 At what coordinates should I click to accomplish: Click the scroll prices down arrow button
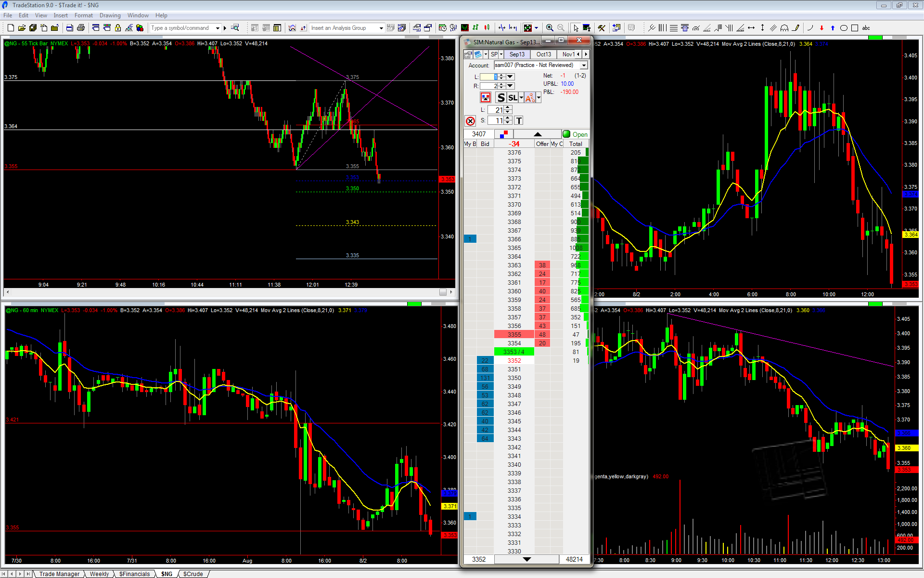pyautogui.click(x=526, y=559)
